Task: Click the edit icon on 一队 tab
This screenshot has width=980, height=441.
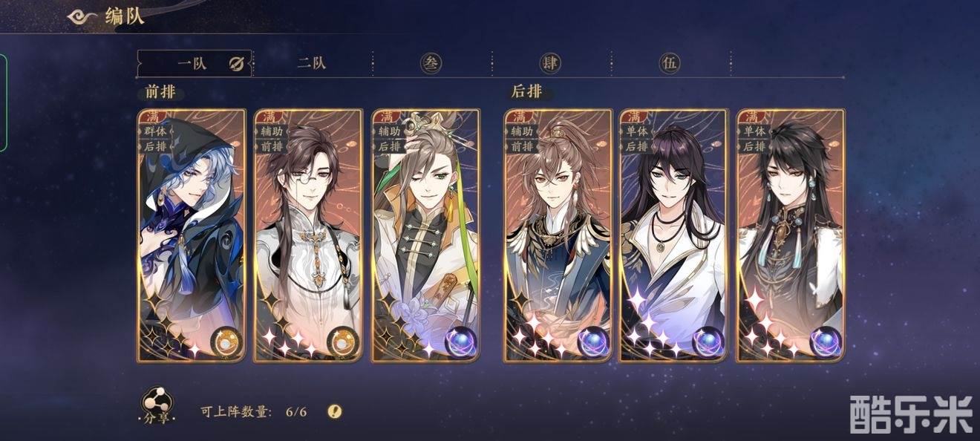Action: coord(236,64)
